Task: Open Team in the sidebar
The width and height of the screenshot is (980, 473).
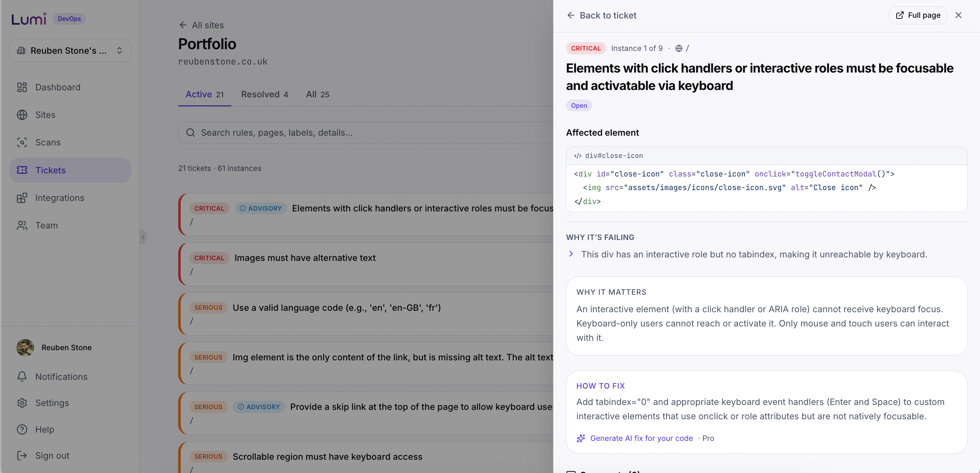Action: pos(70,225)
